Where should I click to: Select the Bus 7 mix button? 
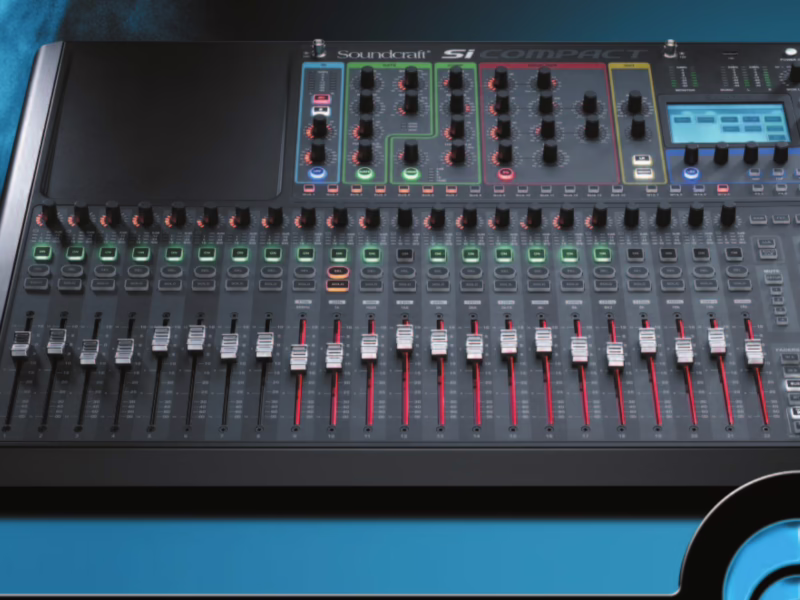point(451,189)
